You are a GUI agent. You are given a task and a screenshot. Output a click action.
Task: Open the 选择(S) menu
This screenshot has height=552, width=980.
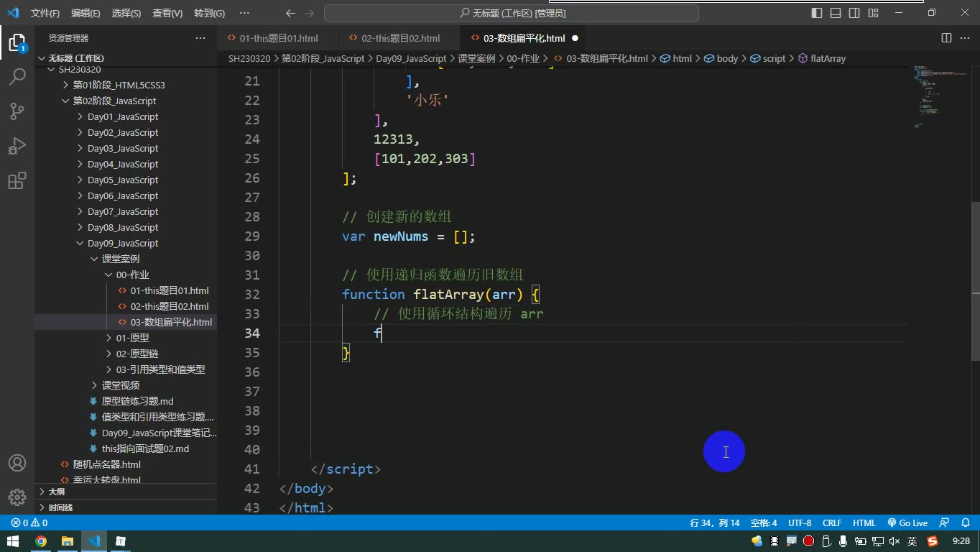(x=126, y=14)
